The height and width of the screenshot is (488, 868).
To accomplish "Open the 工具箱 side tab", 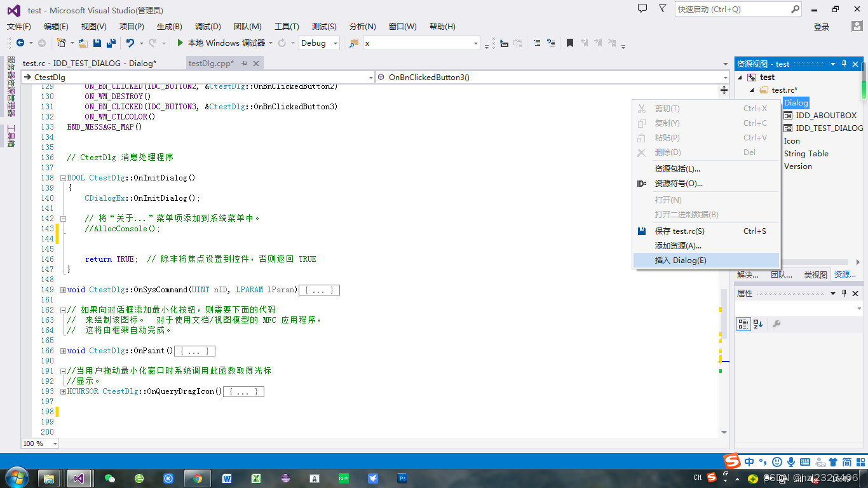I will pos(10,136).
